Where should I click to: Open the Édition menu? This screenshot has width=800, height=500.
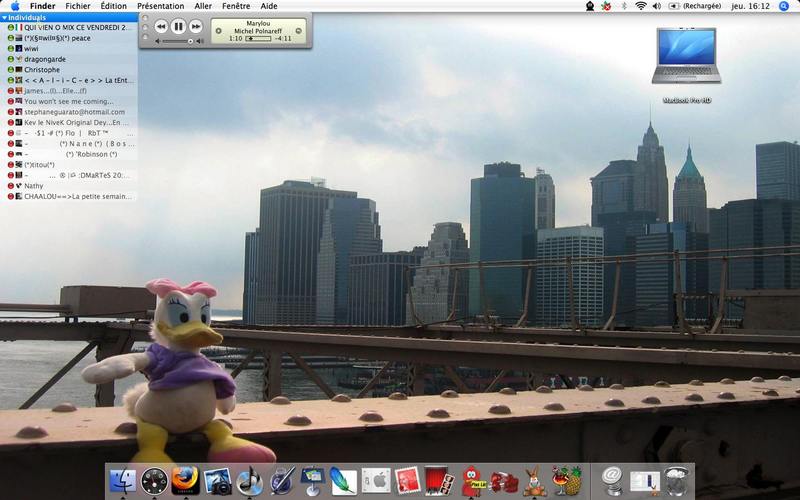point(113,6)
